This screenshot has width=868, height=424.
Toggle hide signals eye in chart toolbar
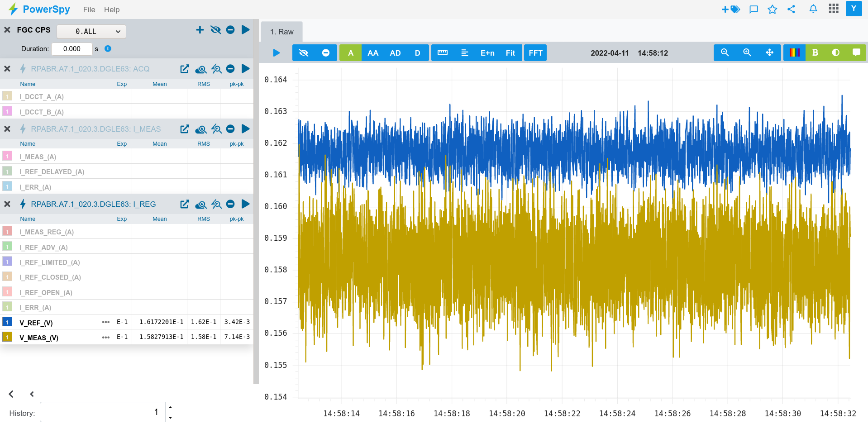[x=304, y=53]
